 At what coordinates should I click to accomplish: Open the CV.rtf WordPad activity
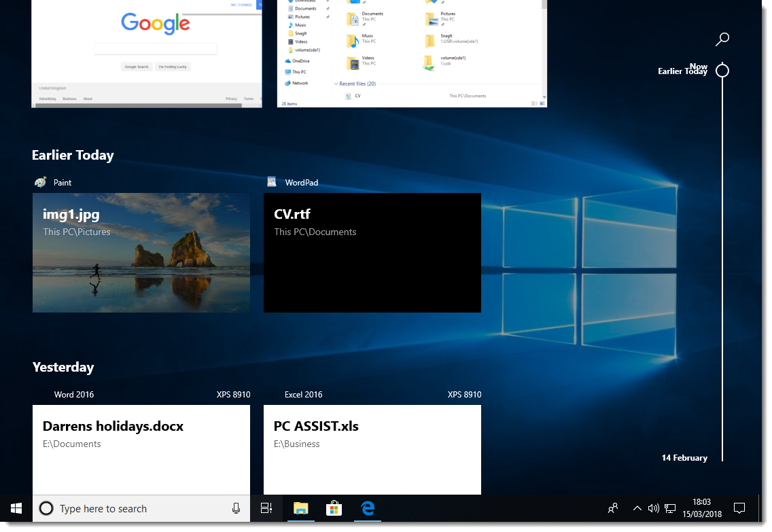[x=372, y=253]
